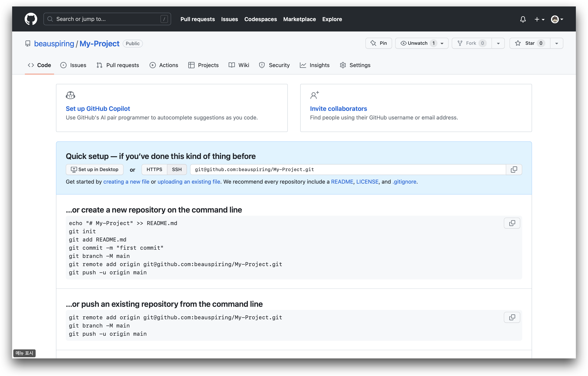This screenshot has height=376, width=588.
Task: Open the notifications bell
Action: click(523, 19)
